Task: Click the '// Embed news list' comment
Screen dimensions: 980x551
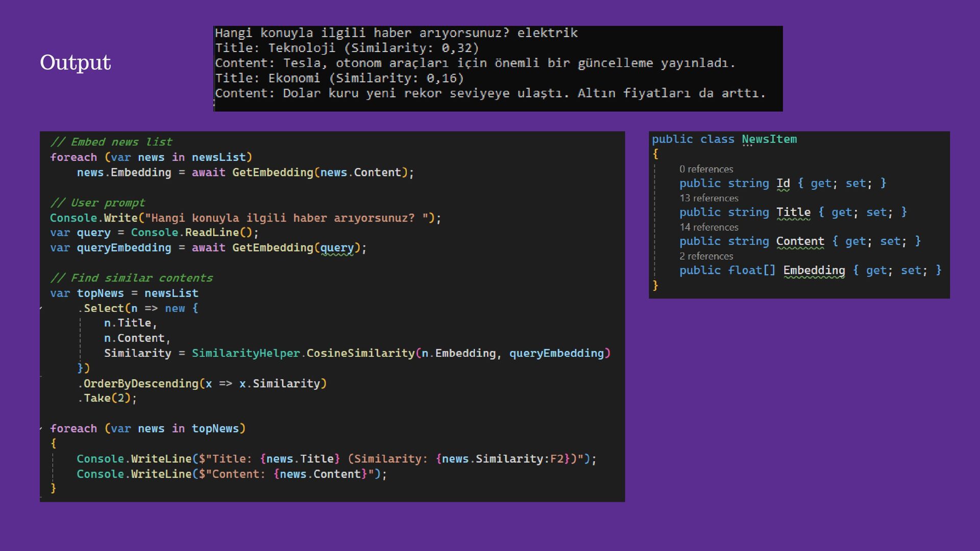Action: (x=111, y=142)
